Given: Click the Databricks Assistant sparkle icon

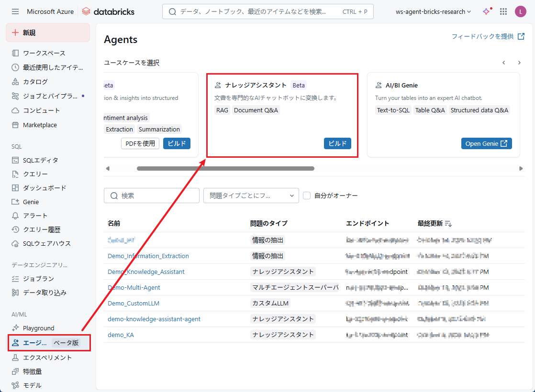Looking at the screenshot, I should point(486,11).
